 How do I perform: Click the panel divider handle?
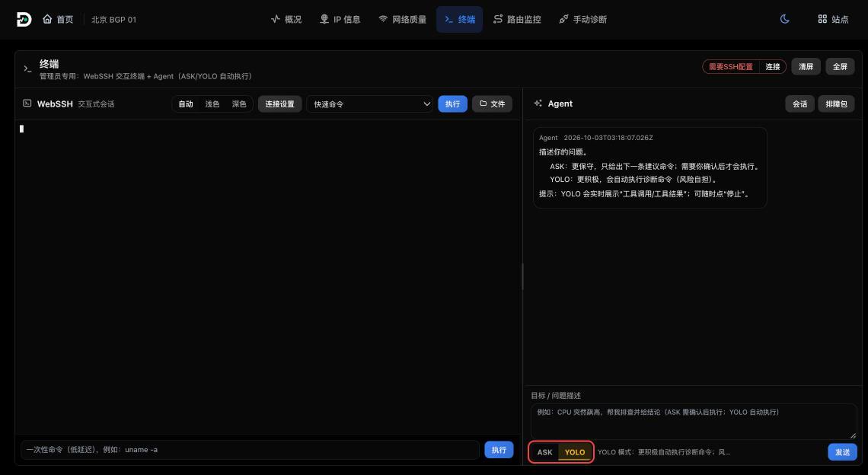[522, 277]
